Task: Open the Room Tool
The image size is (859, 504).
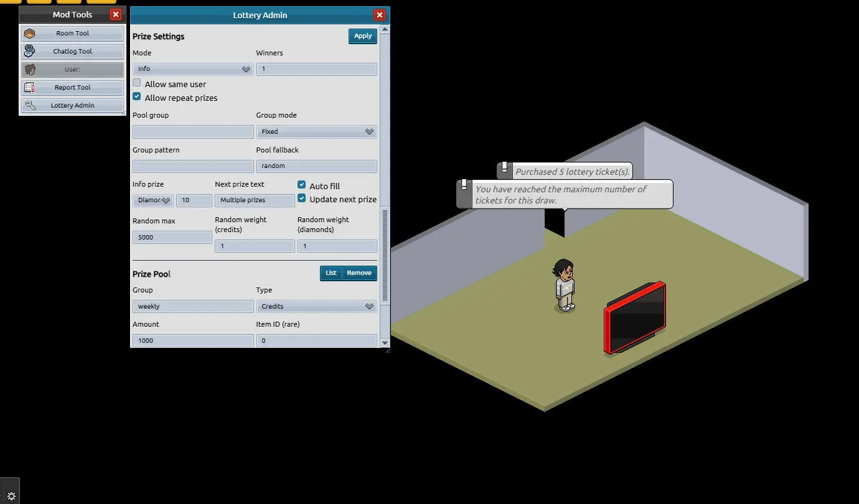Action: tap(72, 34)
